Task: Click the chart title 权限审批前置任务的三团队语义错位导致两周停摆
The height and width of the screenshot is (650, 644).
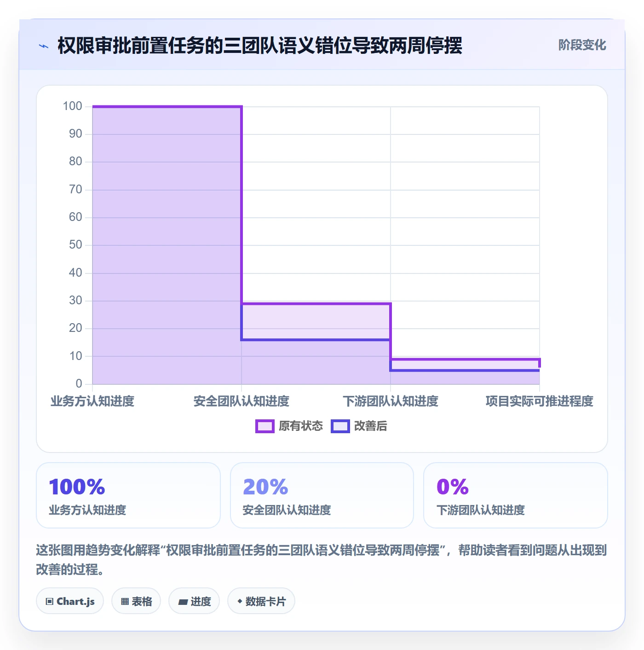Action: coord(260,46)
